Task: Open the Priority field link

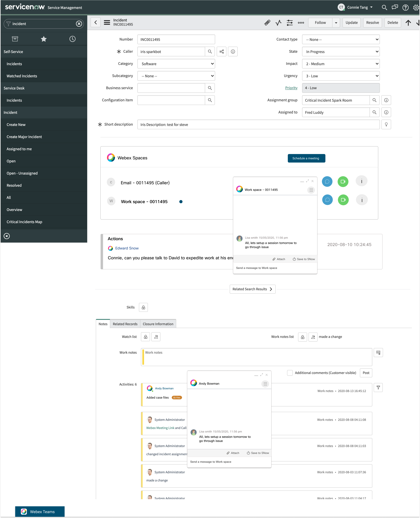Action: tap(291, 88)
